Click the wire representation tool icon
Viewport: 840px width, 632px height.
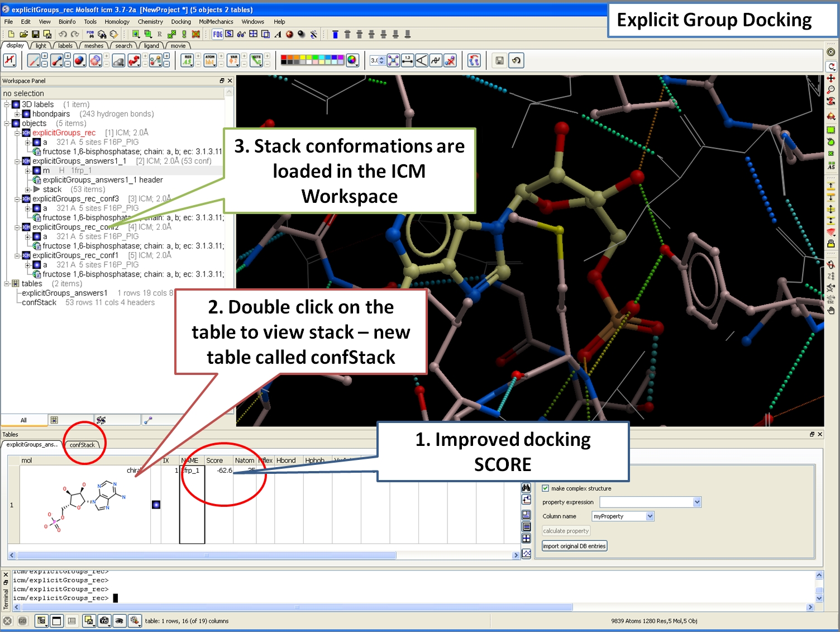tap(34, 60)
